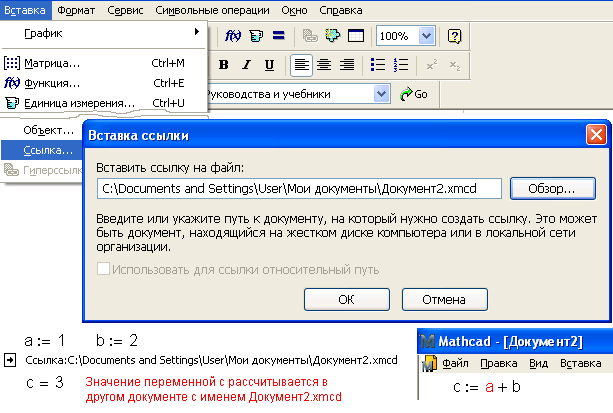The height and width of the screenshot is (413, 613).
Task: Close the Вставка ссылки dialog
Action: tap(596, 135)
